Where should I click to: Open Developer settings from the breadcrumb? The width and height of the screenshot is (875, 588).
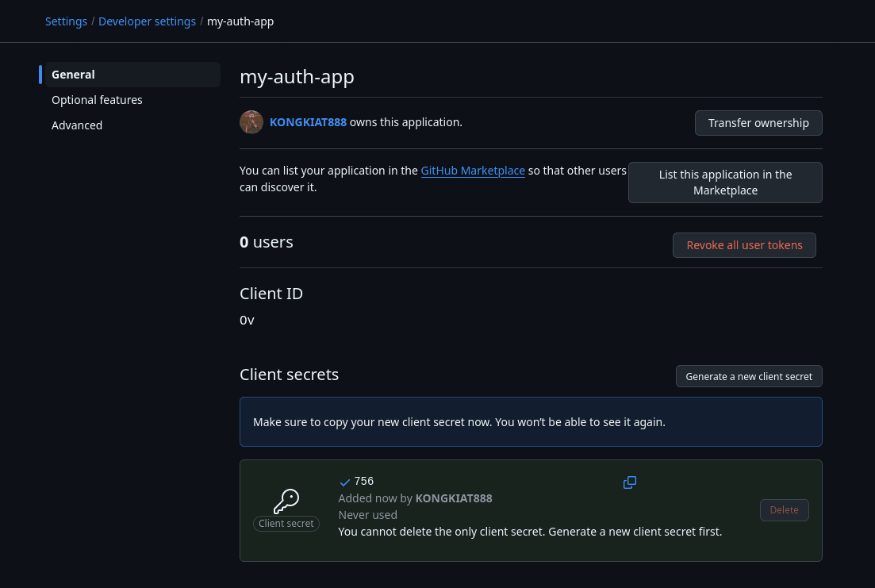click(x=147, y=21)
